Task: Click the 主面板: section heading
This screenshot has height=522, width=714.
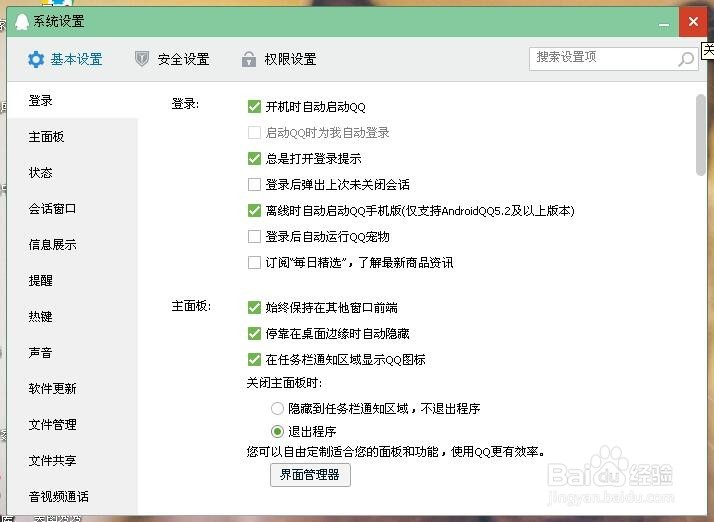Action: 191,306
